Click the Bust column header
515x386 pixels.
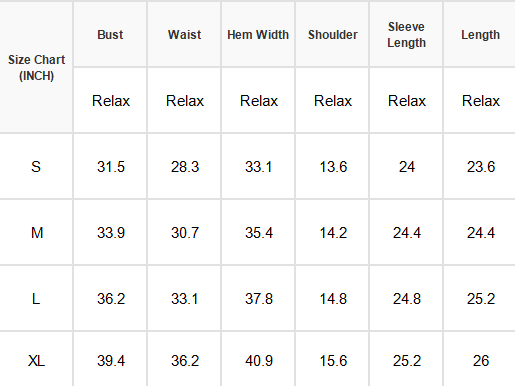coord(110,35)
